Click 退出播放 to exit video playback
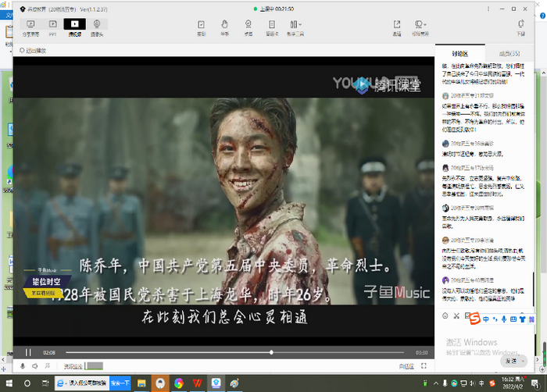 [33, 50]
